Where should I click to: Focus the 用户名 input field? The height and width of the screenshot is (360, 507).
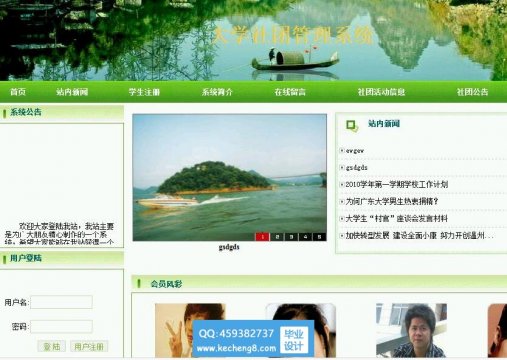[x=61, y=302]
